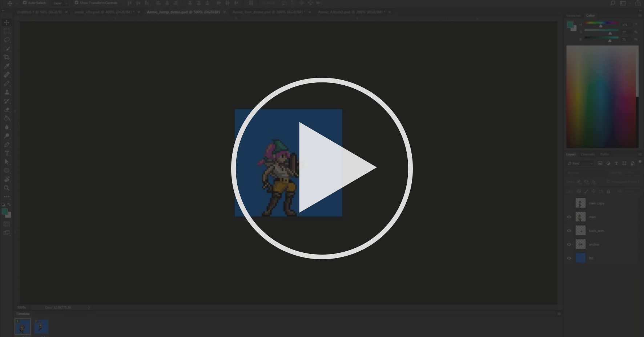Switch to Annie_Run_demo.psd document tab

click(269, 12)
